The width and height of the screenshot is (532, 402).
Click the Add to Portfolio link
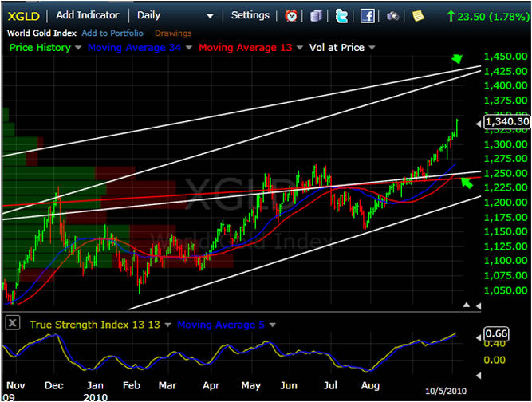(x=112, y=33)
